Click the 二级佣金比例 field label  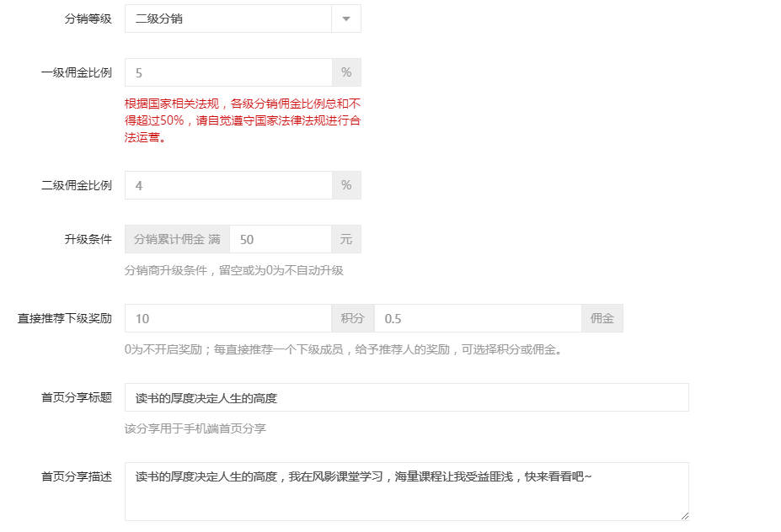[77, 186]
